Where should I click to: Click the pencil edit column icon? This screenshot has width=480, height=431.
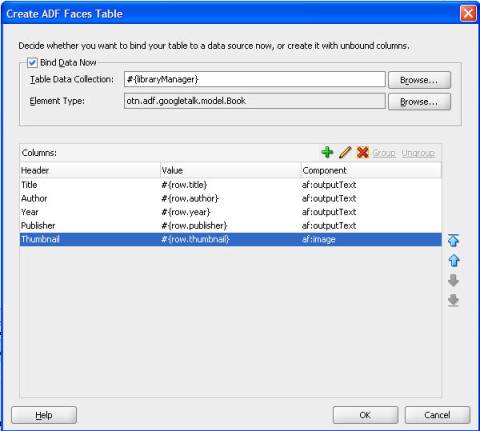click(x=345, y=152)
